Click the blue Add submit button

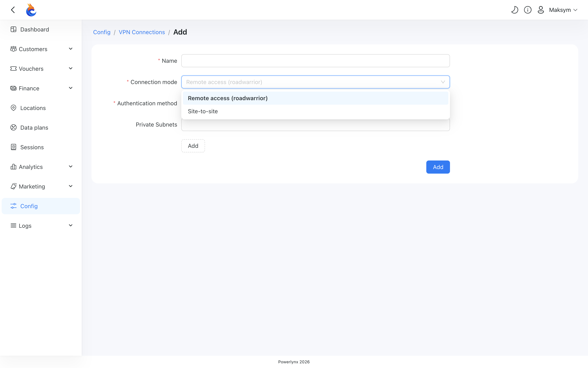point(438,167)
